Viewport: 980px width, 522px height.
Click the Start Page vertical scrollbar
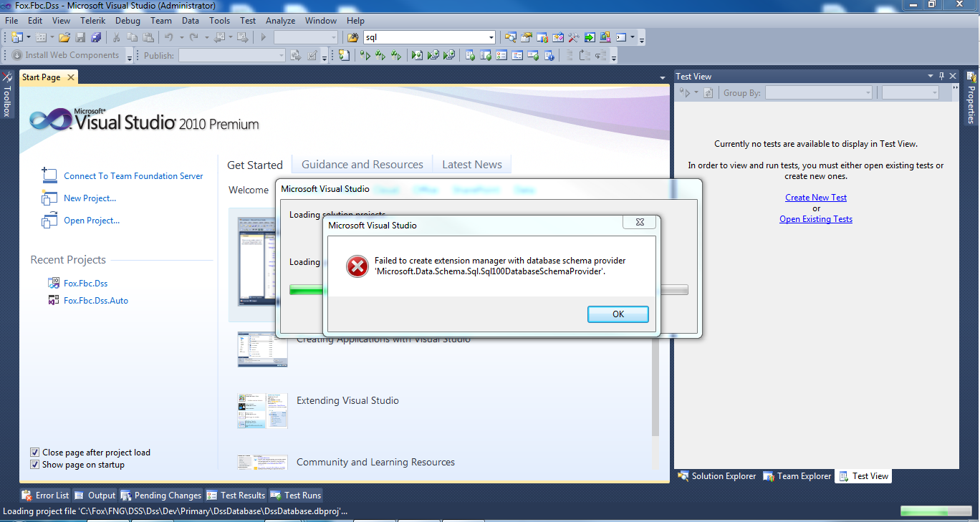655,387
